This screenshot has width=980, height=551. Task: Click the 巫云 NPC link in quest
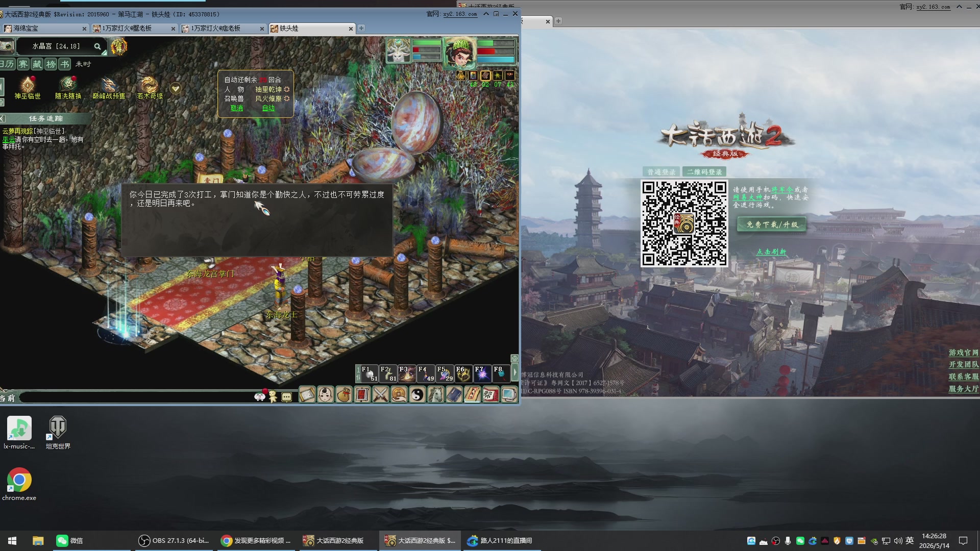(x=9, y=139)
